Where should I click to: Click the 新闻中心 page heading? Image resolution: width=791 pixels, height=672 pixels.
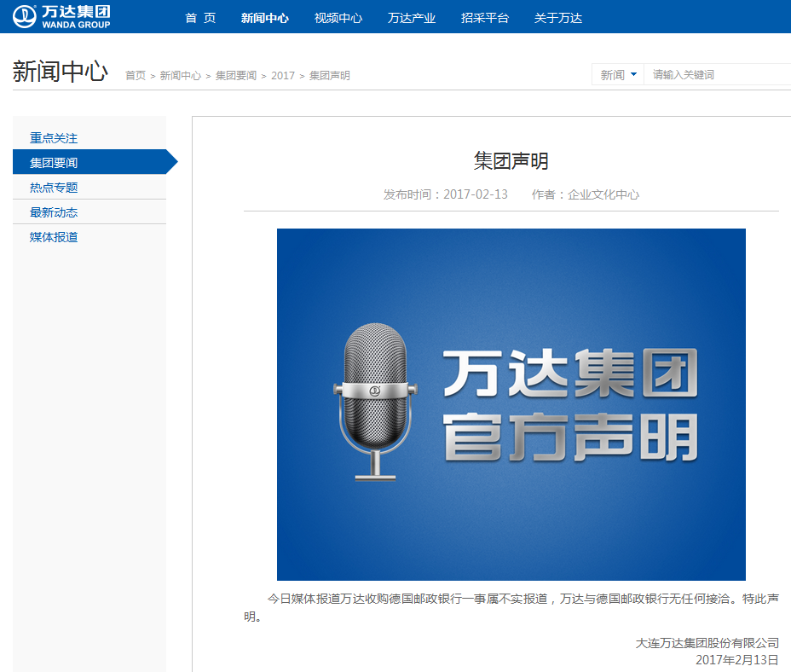[x=60, y=71]
